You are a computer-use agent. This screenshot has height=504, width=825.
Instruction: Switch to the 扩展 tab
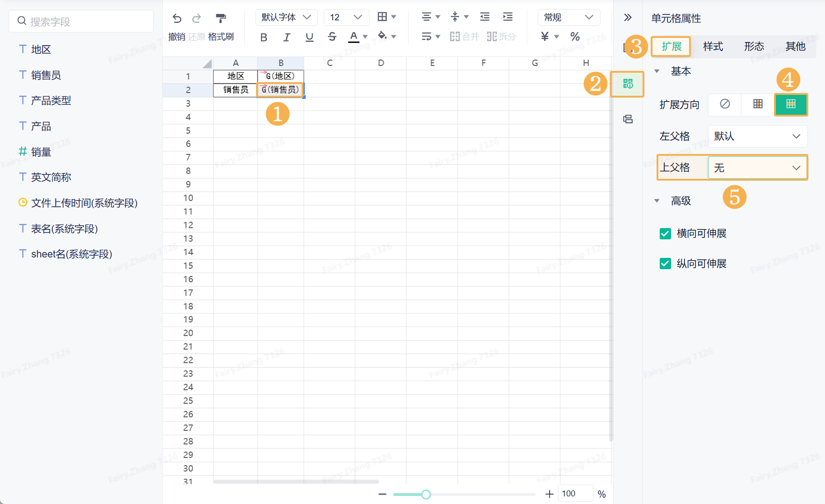pyautogui.click(x=671, y=47)
